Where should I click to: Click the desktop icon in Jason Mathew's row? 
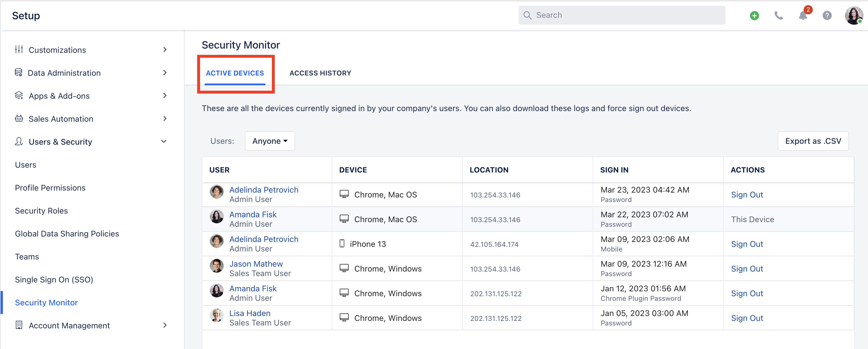pyautogui.click(x=344, y=268)
